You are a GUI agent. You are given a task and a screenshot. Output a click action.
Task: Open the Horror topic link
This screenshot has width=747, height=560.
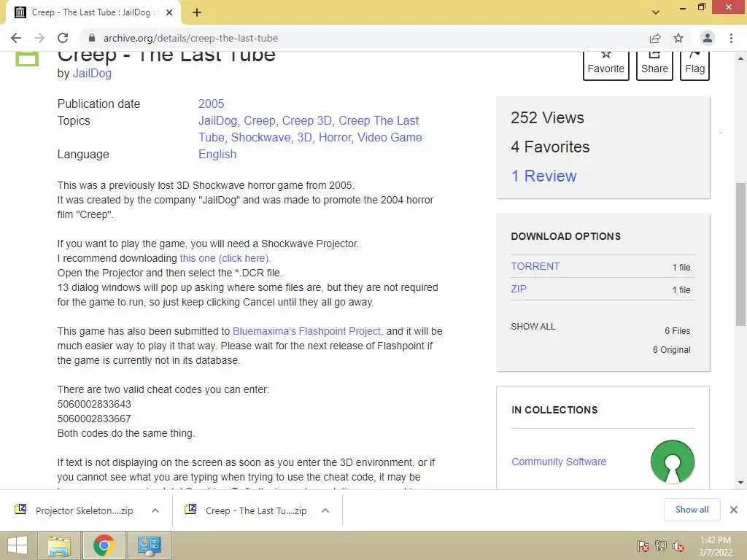[335, 137]
